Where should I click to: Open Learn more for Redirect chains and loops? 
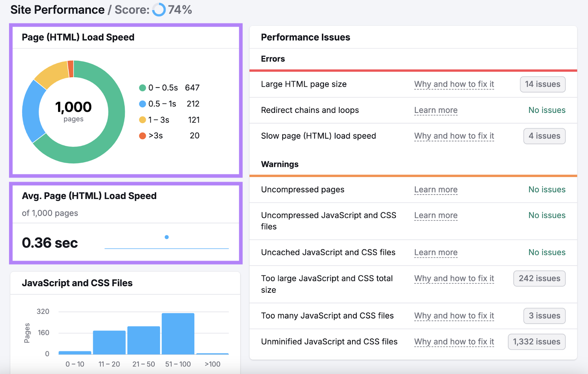pos(436,110)
